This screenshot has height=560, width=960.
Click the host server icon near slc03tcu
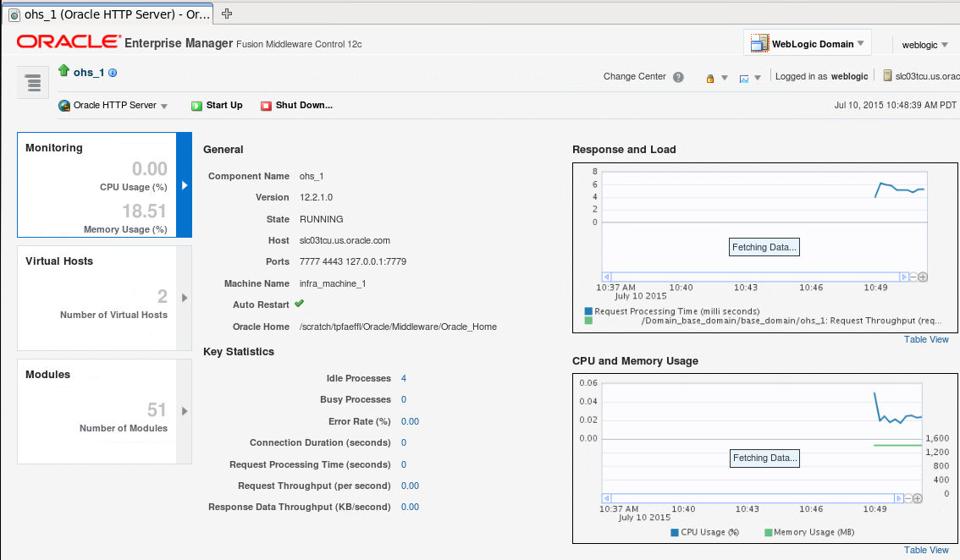(887, 76)
